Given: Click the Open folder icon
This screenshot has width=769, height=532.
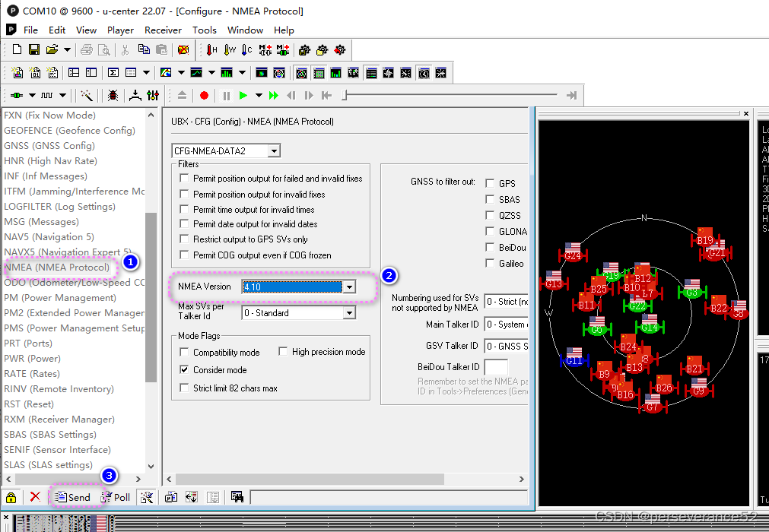Looking at the screenshot, I should tap(52, 49).
